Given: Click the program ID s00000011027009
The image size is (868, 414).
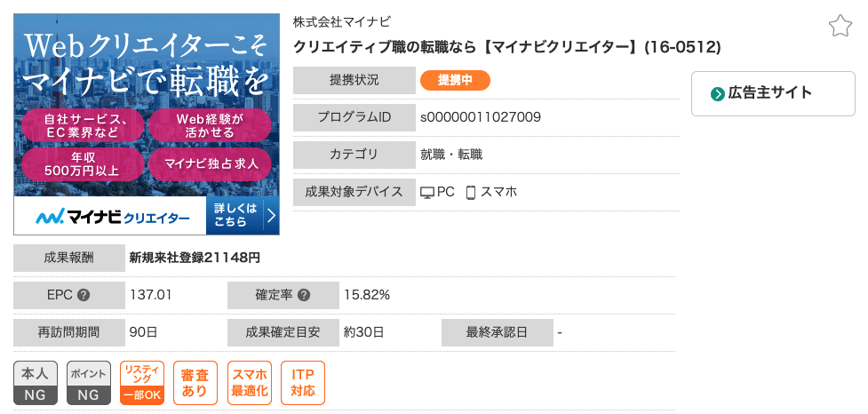Looking at the screenshot, I should [481, 117].
